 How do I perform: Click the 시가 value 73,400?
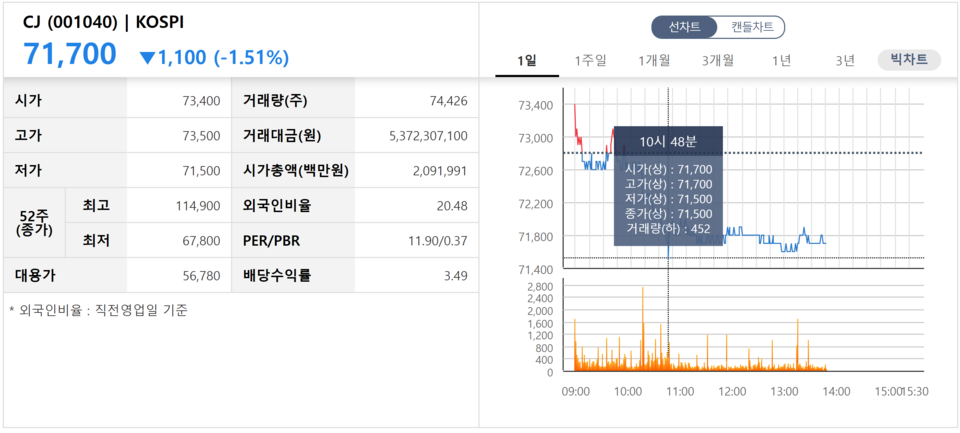coord(201,101)
